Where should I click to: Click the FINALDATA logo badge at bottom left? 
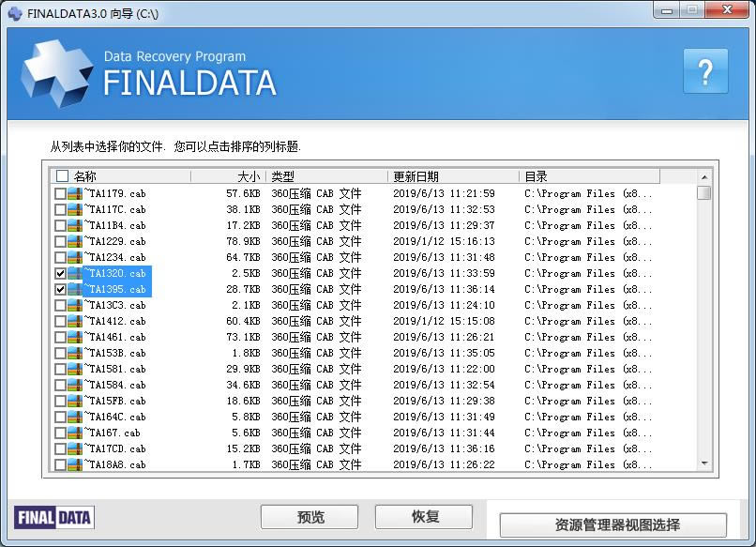point(54,518)
